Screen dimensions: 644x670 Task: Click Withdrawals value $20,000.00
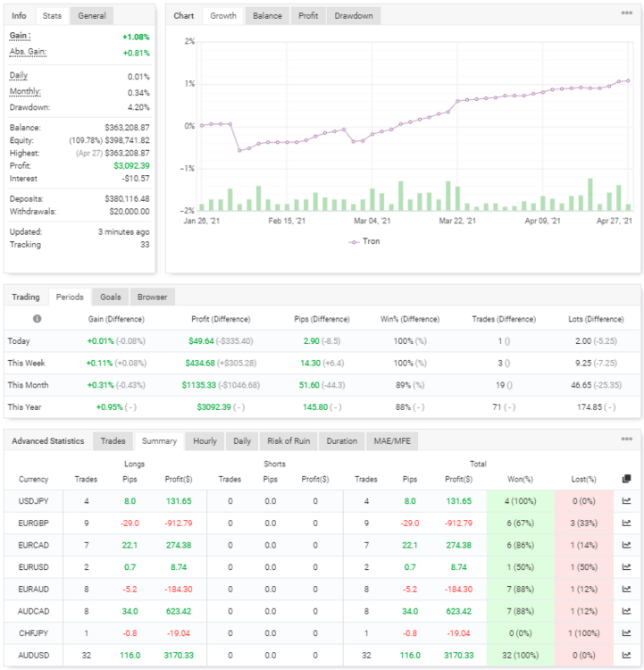click(130, 212)
